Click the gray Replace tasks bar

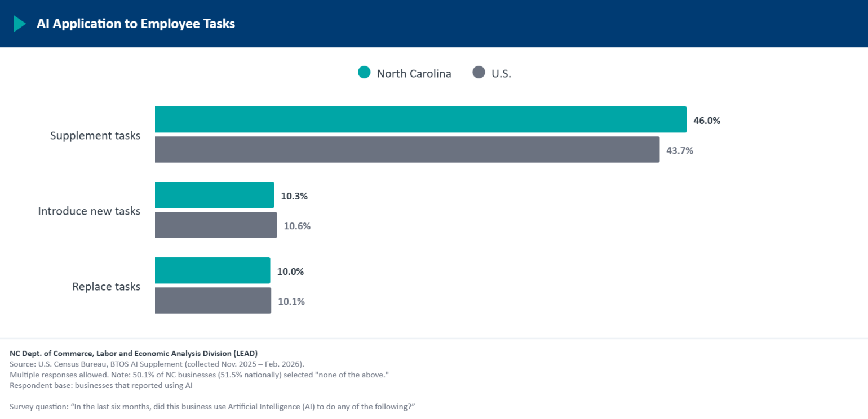[213, 300]
